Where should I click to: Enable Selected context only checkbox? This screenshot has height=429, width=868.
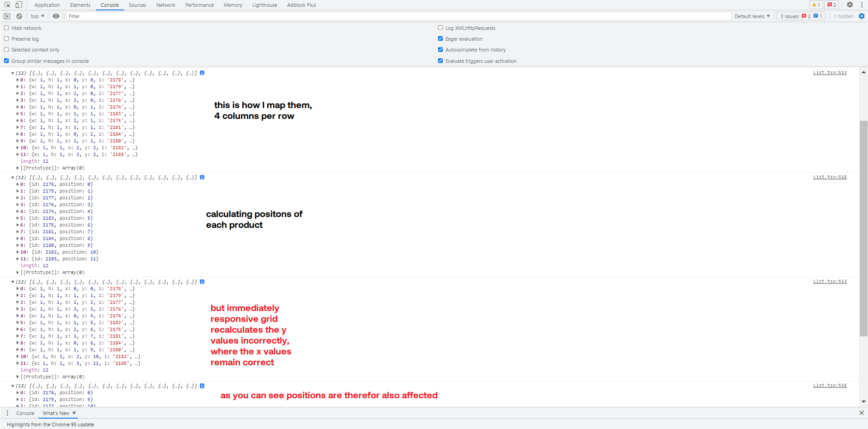click(7, 50)
